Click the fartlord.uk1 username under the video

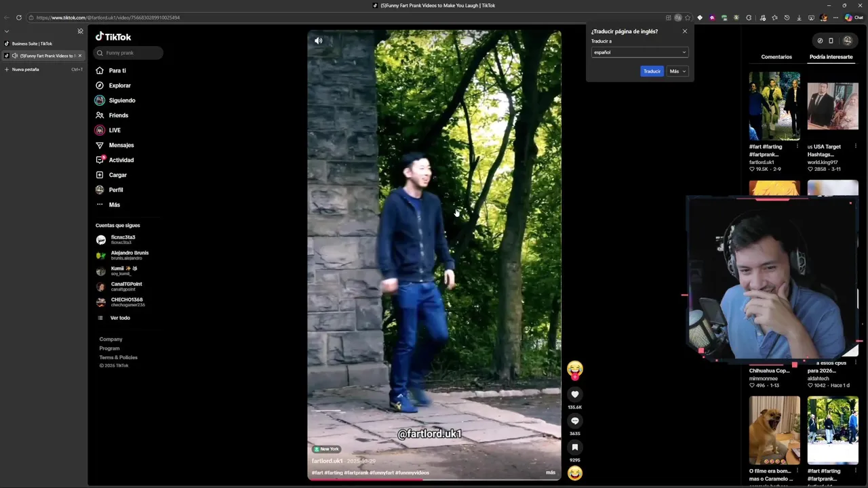(327, 461)
